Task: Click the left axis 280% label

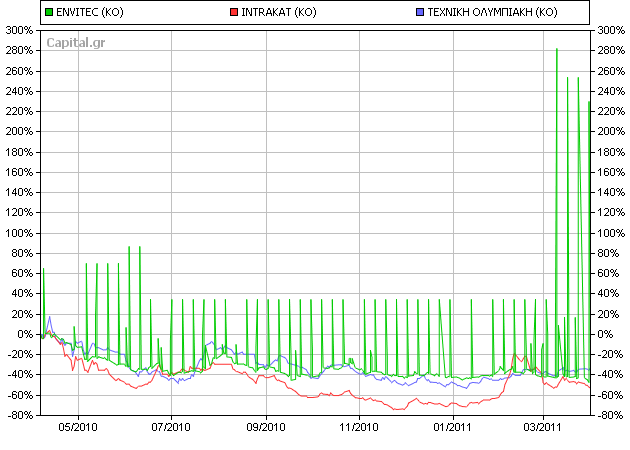Action: click(19, 51)
